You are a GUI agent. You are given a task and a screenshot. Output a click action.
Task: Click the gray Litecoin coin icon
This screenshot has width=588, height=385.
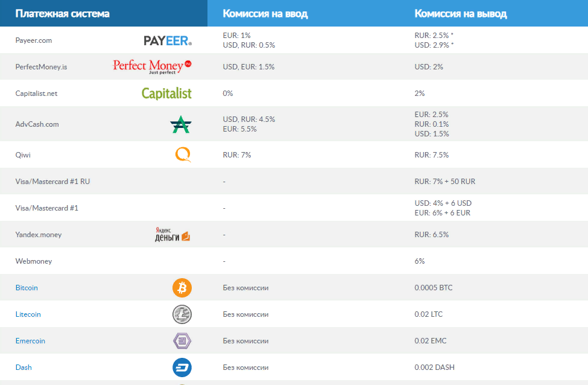coord(182,314)
